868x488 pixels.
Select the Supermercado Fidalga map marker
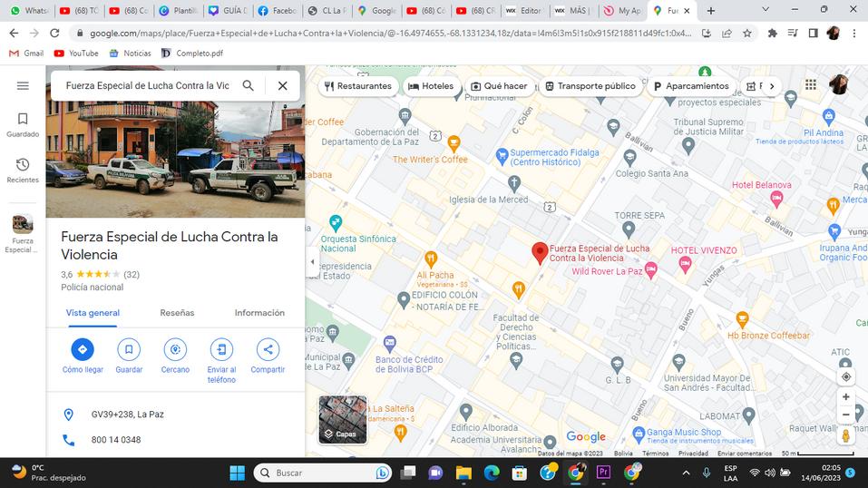click(502, 156)
